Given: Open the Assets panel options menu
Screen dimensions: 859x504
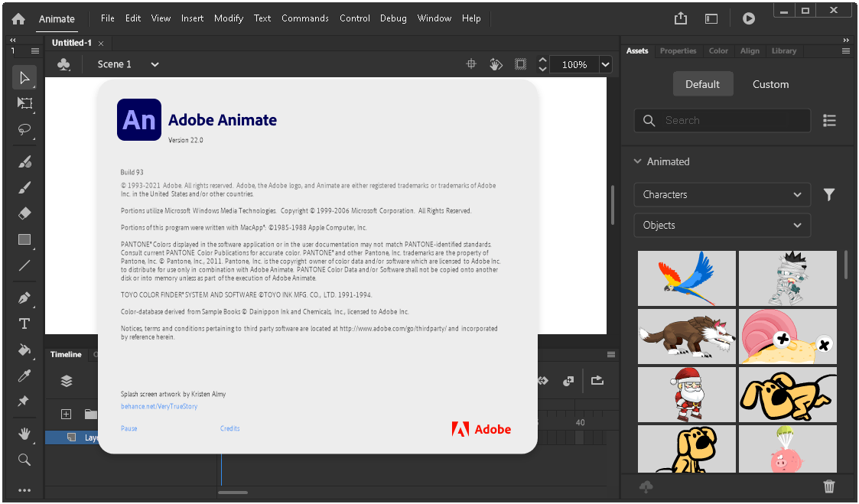Looking at the screenshot, I should pos(846,51).
